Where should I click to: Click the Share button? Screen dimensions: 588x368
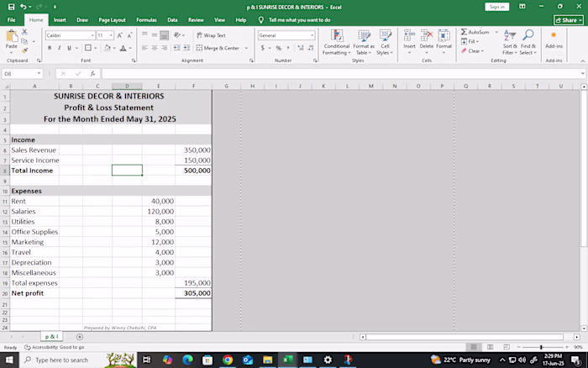pos(569,20)
